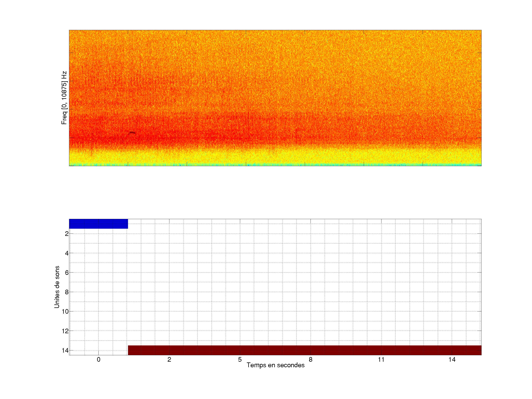Click the 'Unites de sons' axis label
Screen dimensions: 532x399
57,287
